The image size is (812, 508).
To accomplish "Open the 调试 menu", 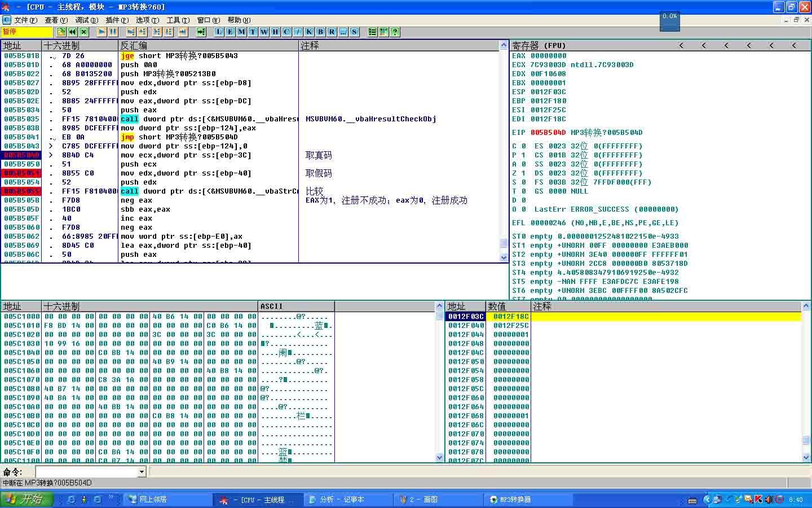I will coord(86,20).
